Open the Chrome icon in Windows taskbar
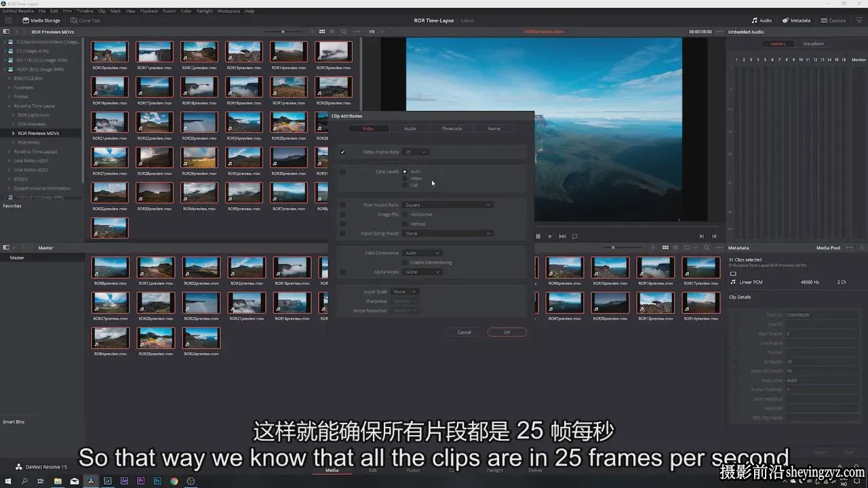 [174, 481]
